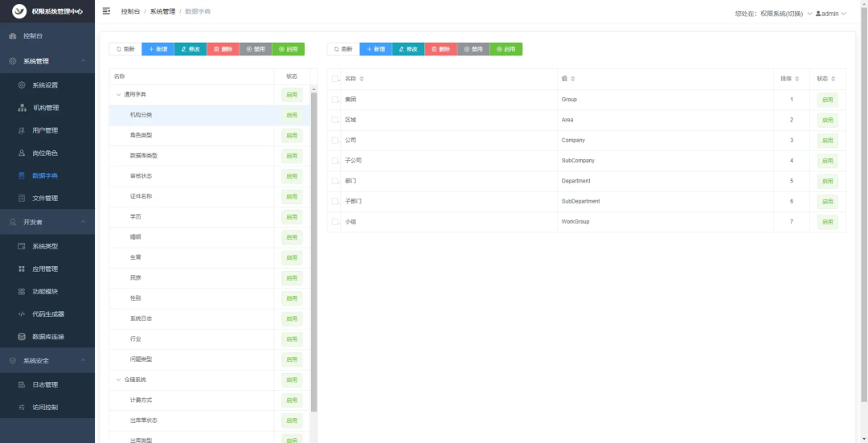Image resolution: width=868 pixels, height=443 pixels.
Task: Collapse the sidebar with the hamburger icon
Action: [x=106, y=11]
